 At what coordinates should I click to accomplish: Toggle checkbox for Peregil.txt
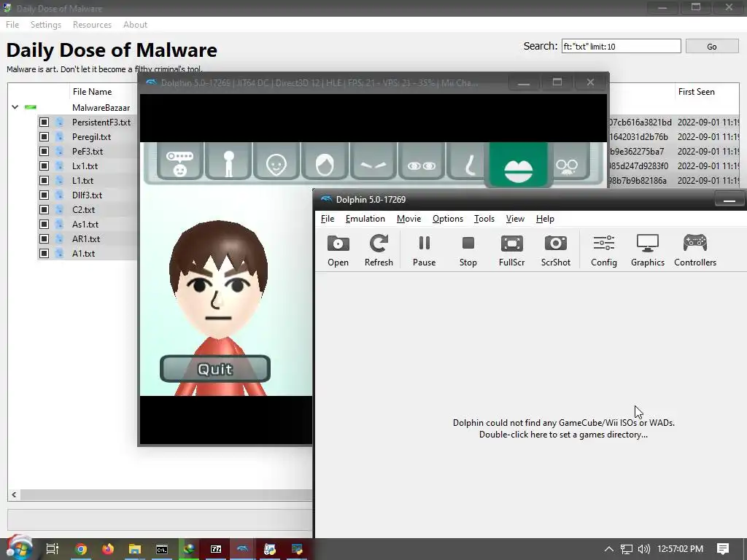point(44,136)
